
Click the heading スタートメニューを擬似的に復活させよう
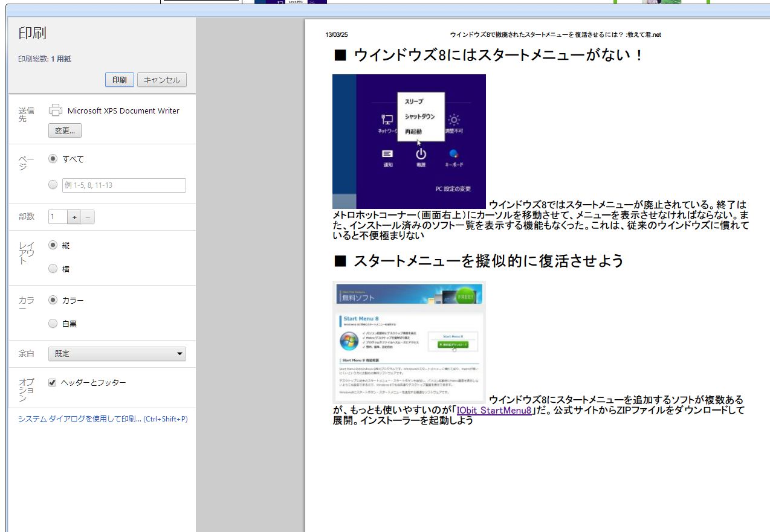[x=479, y=261]
